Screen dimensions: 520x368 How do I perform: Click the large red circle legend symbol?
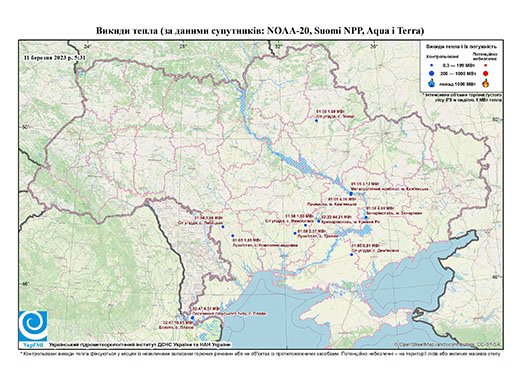pyautogui.click(x=486, y=73)
